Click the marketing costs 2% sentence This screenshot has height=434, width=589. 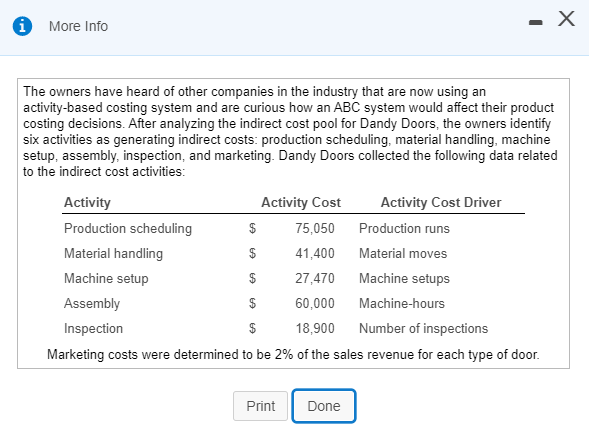click(x=293, y=354)
